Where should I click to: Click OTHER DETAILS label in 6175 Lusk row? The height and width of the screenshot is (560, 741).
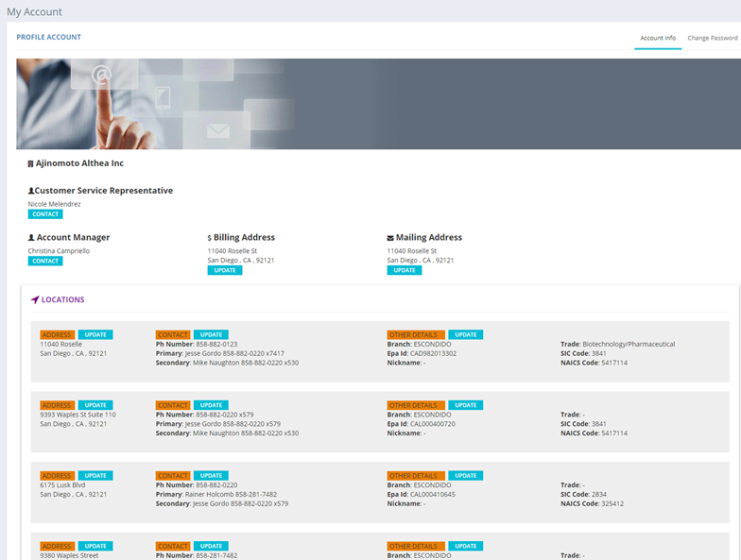tap(416, 476)
